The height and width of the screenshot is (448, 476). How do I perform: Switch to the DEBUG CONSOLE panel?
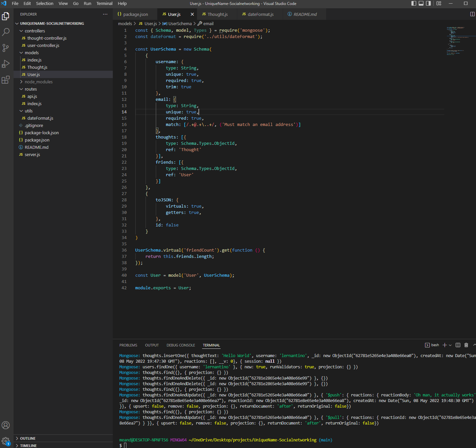pyautogui.click(x=181, y=345)
